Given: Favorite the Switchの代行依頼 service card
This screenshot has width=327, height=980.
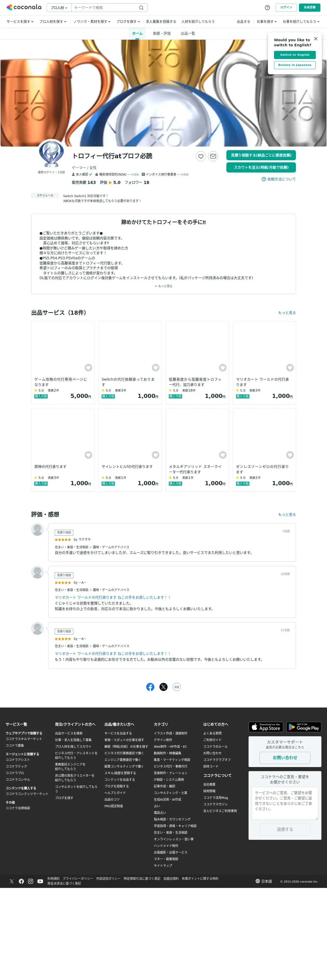Looking at the screenshot, I should point(155,367).
